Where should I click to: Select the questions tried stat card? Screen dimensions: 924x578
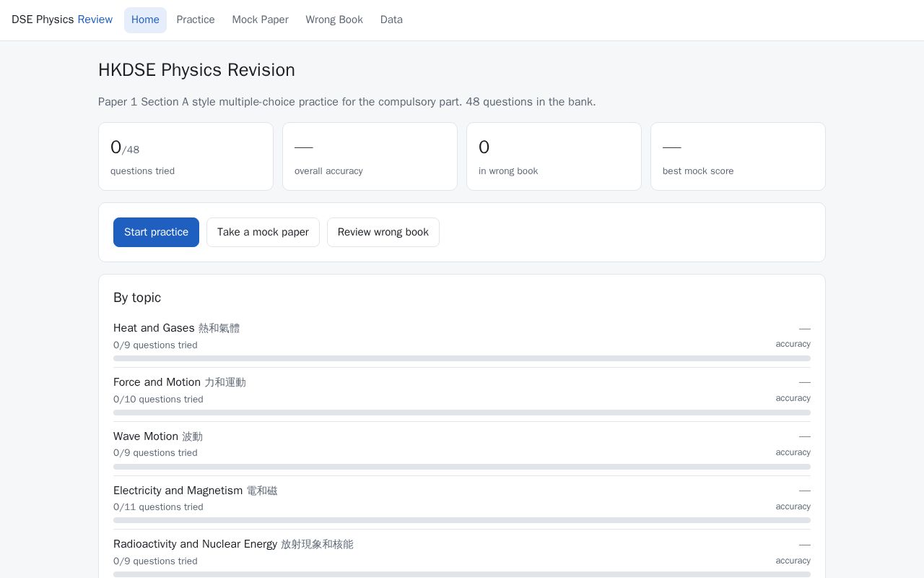[186, 156]
